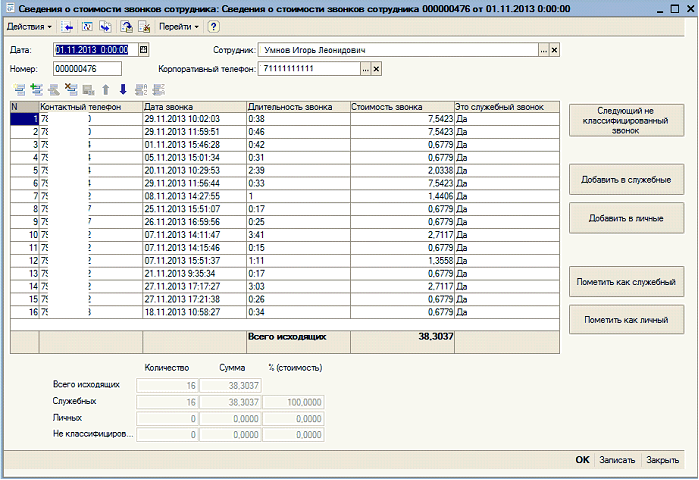Click the Это служебный звонок column header
This screenshot has height=480, width=699.
pyautogui.click(x=506, y=107)
